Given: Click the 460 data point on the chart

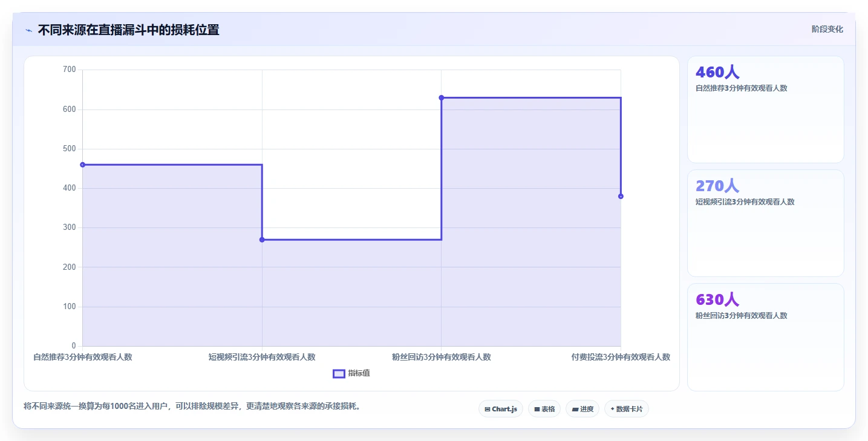Looking at the screenshot, I should coord(83,165).
